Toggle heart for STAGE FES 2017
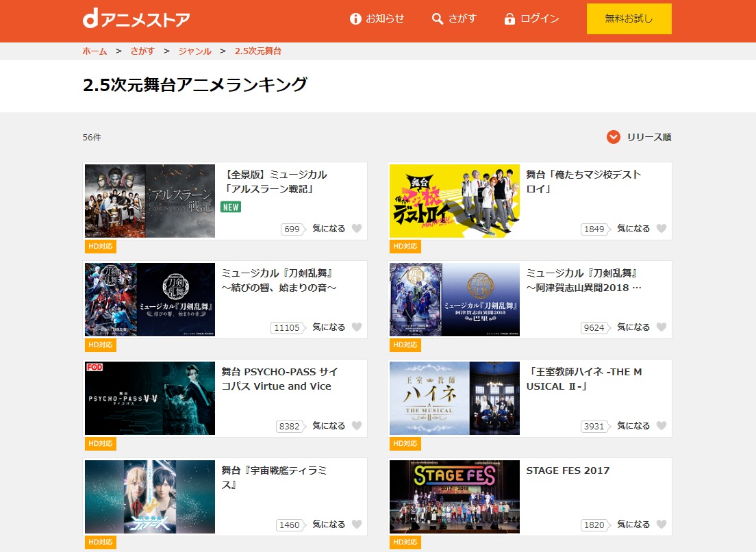Image resolution: width=756 pixels, height=552 pixels. [661, 524]
